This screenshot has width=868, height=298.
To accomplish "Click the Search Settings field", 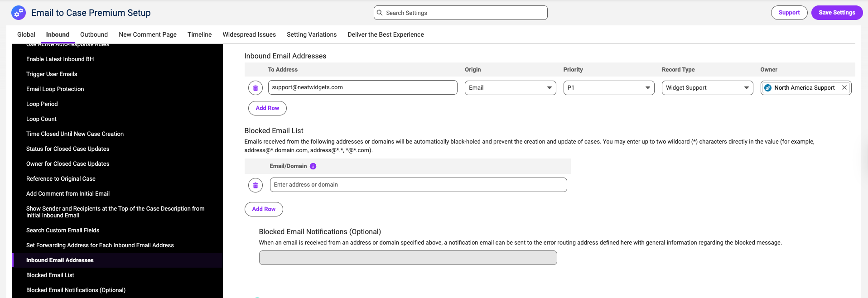I will click(460, 13).
